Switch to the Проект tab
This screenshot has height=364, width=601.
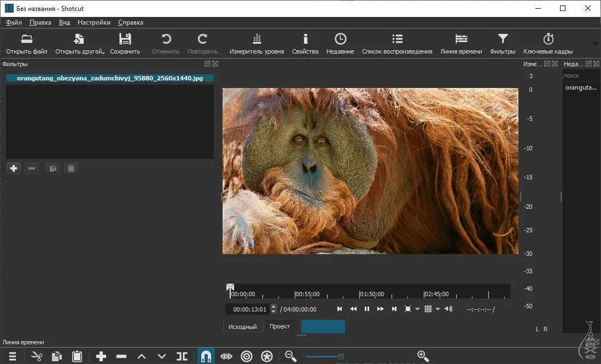tap(279, 326)
